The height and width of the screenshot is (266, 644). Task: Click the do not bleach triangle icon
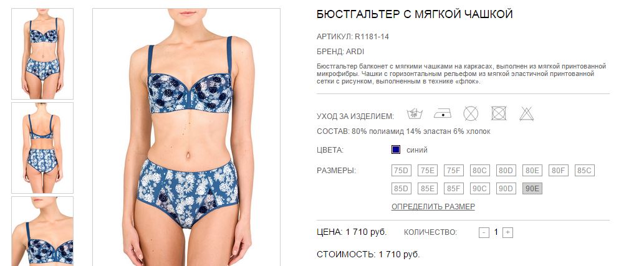(x=526, y=113)
